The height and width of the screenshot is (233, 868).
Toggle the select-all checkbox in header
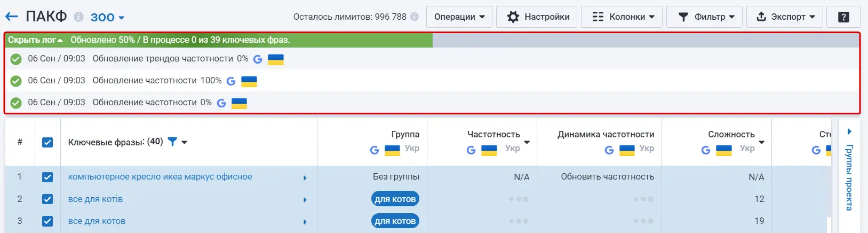point(47,142)
